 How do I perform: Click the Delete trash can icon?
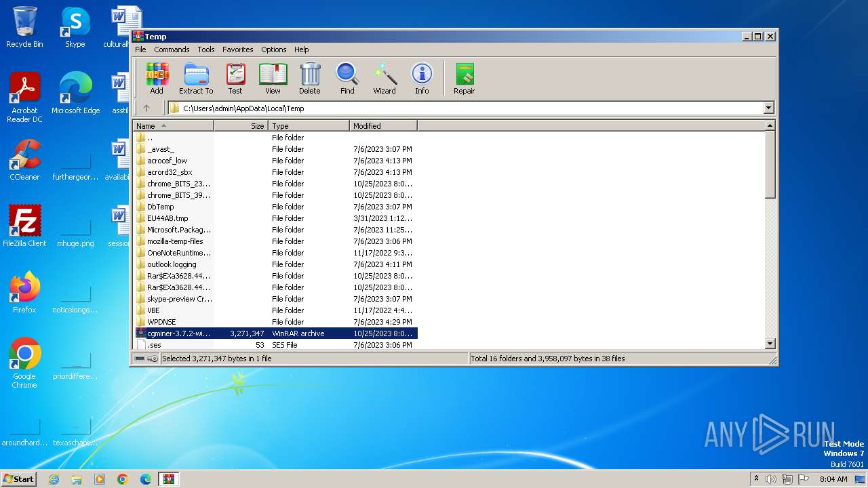[310, 79]
